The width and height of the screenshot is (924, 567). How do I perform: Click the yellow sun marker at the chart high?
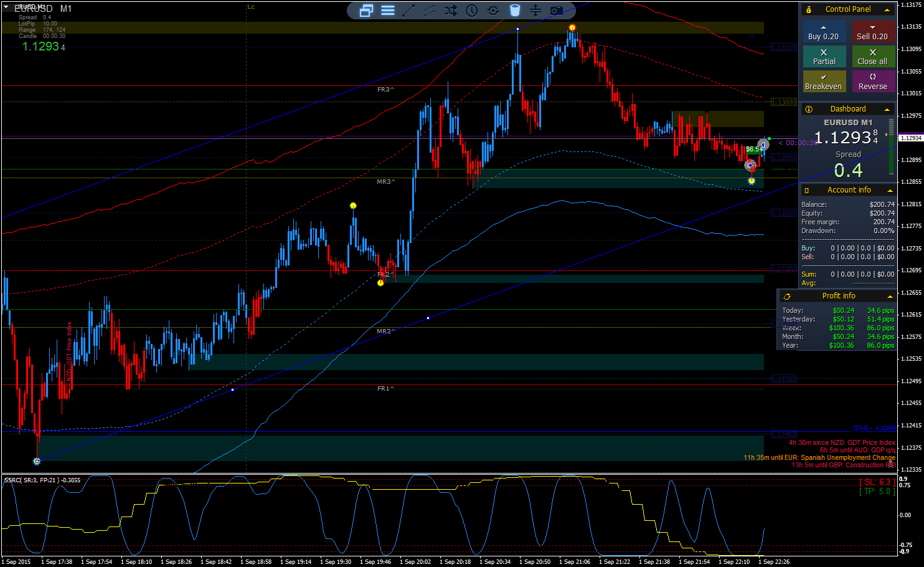572,27
